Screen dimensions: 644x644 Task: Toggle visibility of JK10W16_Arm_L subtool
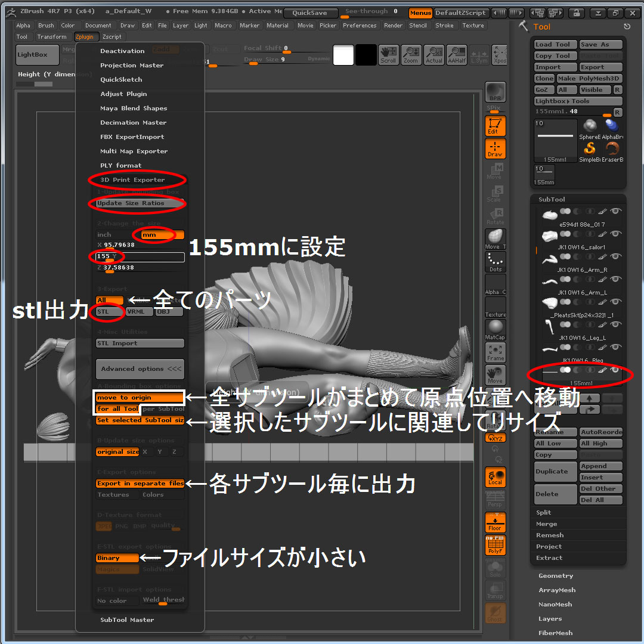click(x=615, y=279)
